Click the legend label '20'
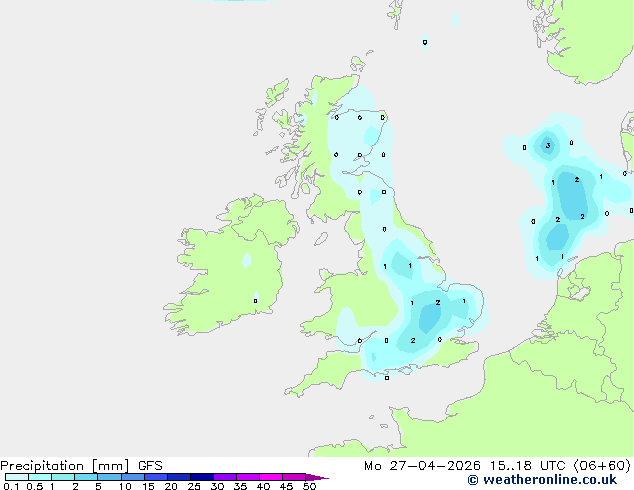 [171, 486]
